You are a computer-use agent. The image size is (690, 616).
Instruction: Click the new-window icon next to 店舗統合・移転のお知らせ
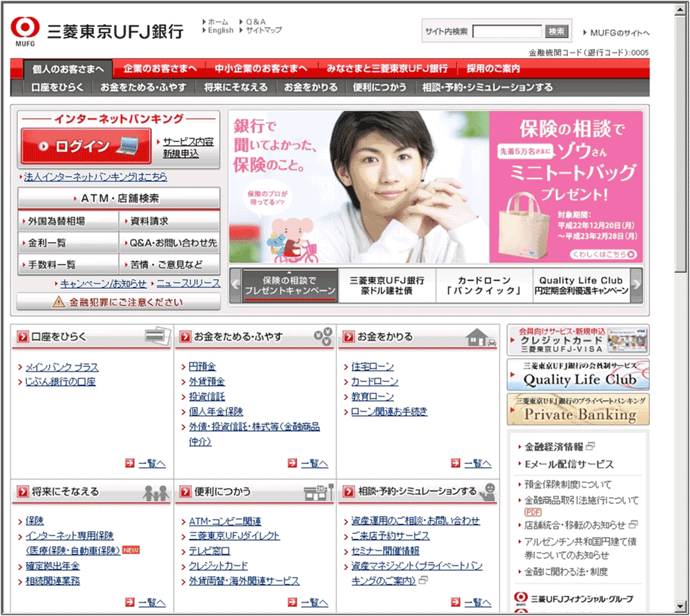tap(634, 524)
